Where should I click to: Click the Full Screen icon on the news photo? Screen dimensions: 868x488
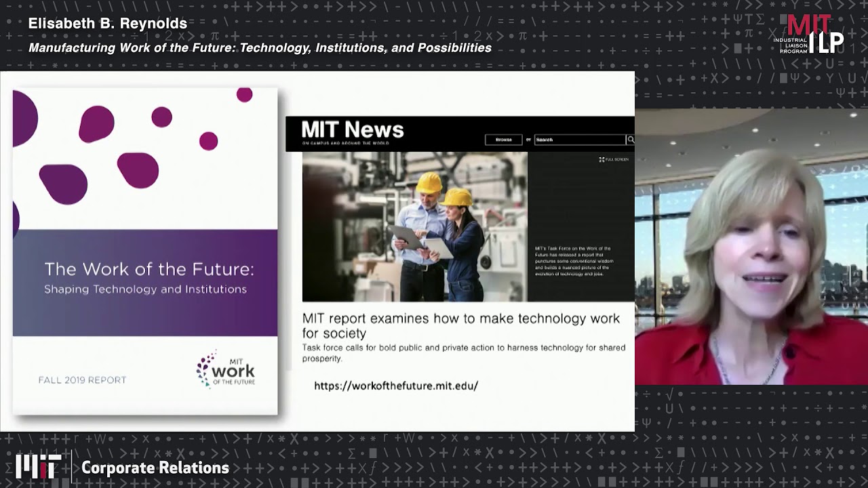pos(614,159)
